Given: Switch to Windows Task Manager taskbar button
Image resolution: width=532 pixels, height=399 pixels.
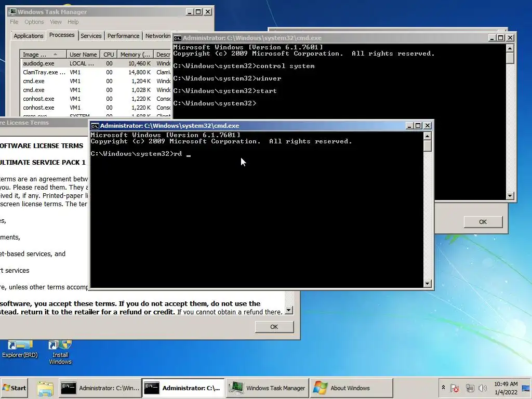Looking at the screenshot, I should point(268,388).
